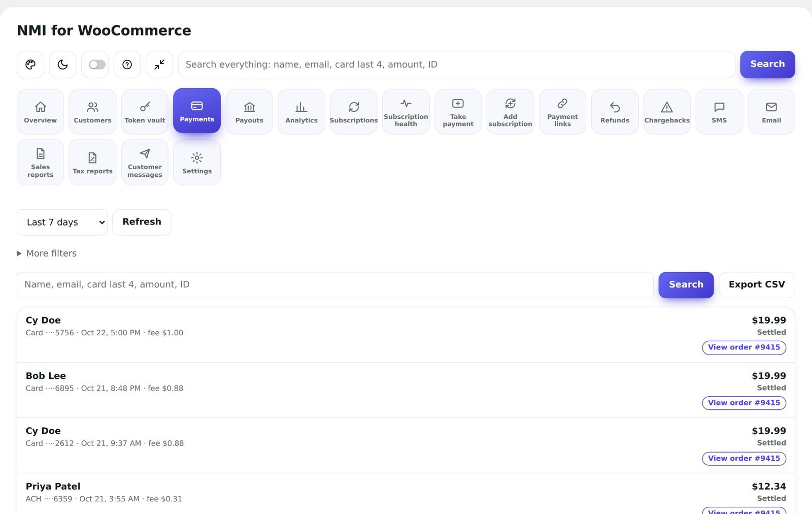
Task: Click the top Search button
Action: [x=767, y=65]
